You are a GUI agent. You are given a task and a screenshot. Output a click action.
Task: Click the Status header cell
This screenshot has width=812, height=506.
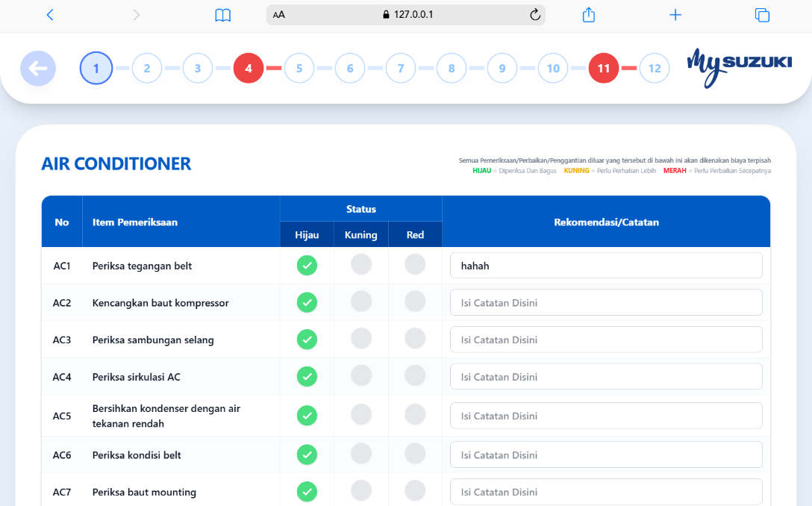point(361,209)
